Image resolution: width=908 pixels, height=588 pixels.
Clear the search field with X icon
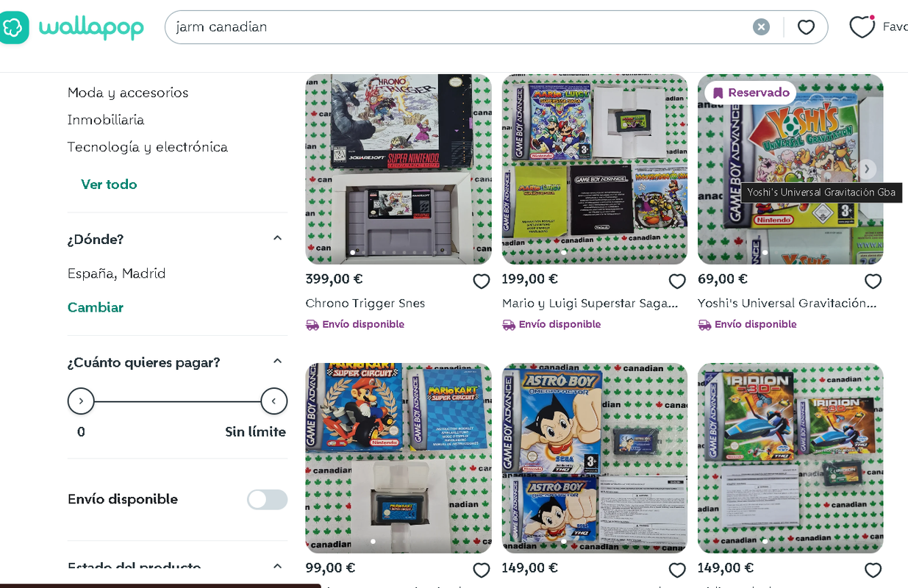coord(761,27)
